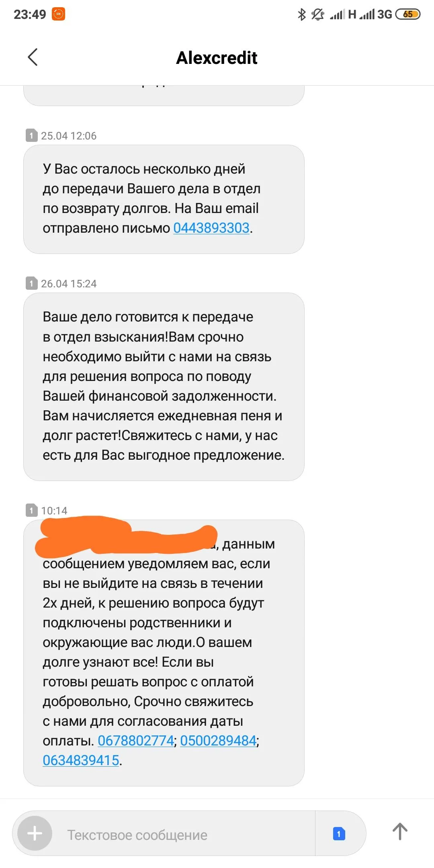The height and width of the screenshot is (868, 434).
Task: Open phone number 0443893303 link
Action: [x=211, y=228]
